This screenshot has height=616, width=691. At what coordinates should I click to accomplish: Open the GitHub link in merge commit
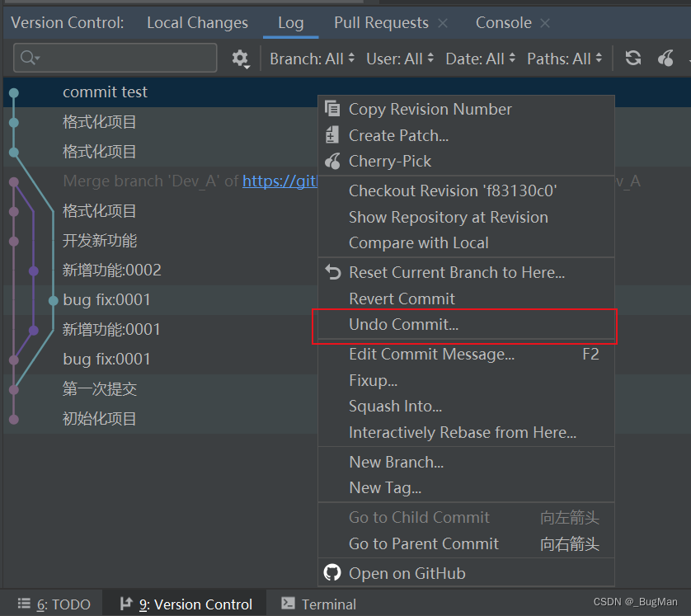(280, 181)
